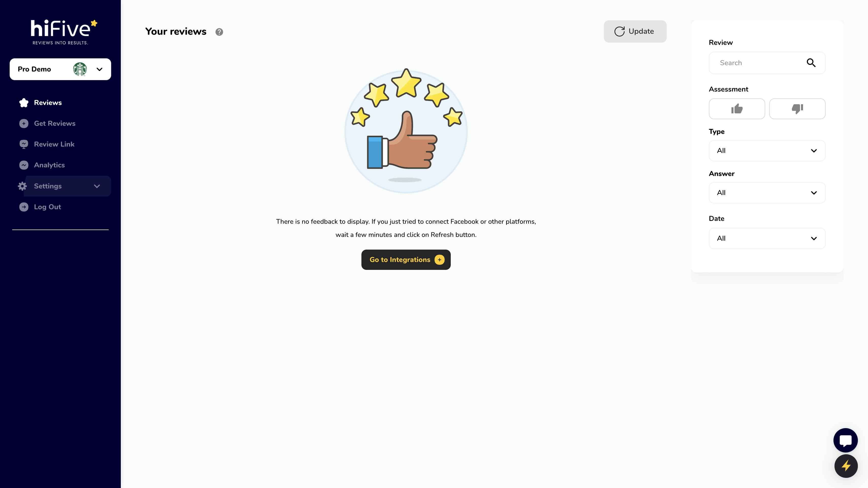Click the Settings gear icon
The height and width of the screenshot is (488, 868).
pyautogui.click(x=22, y=185)
